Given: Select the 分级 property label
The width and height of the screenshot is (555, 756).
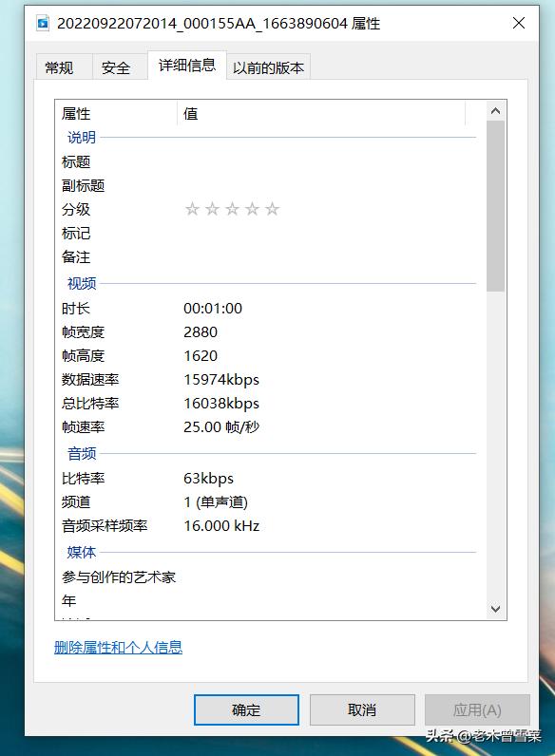Looking at the screenshot, I should point(76,209).
